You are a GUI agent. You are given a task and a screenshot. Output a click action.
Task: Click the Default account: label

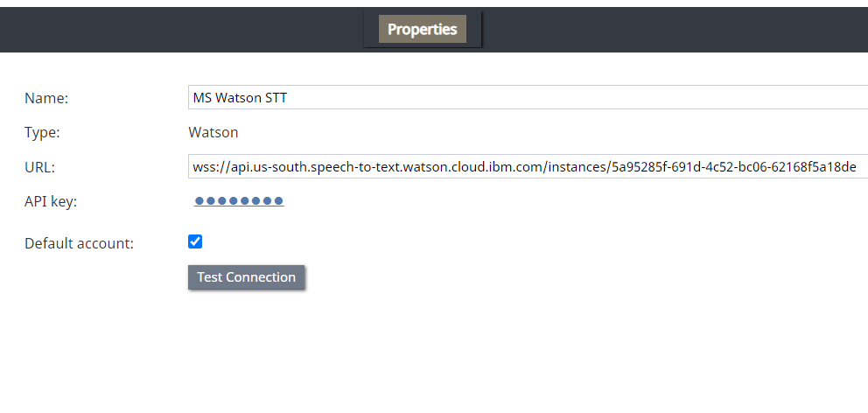pos(79,243)
